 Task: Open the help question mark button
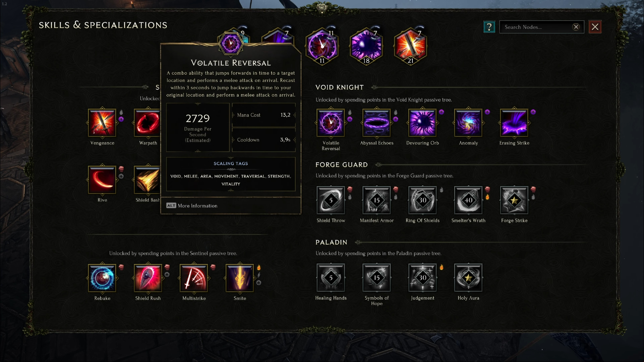coord(489,27)
